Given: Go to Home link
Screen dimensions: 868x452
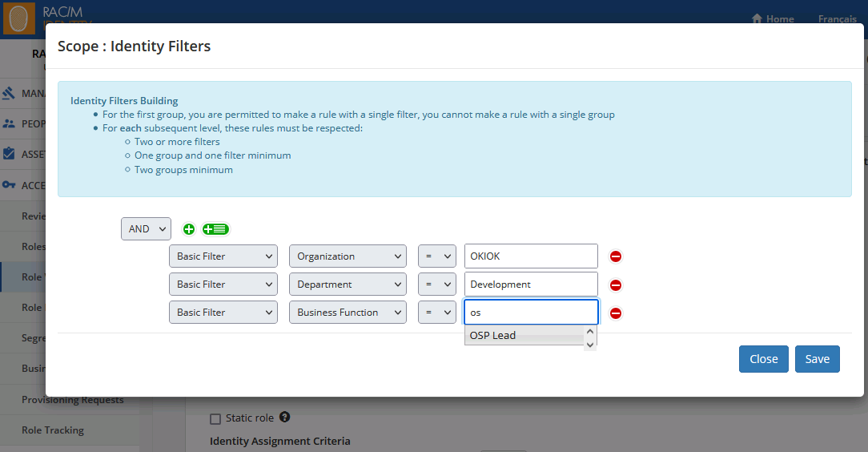Looking at the screenshot, I should [x=780, y=19].
